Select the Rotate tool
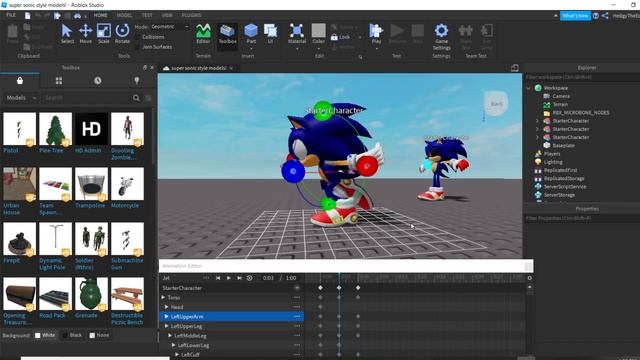 (x=122, y=33)
